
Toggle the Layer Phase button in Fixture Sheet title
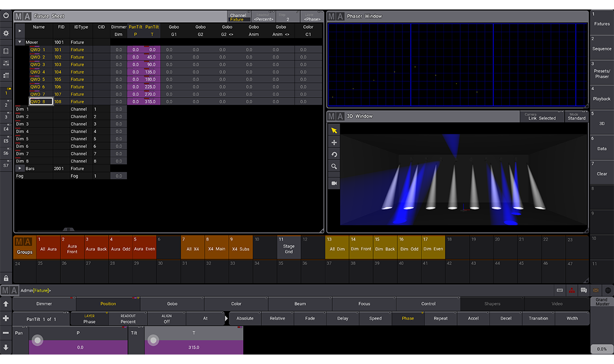coord(312,17)
